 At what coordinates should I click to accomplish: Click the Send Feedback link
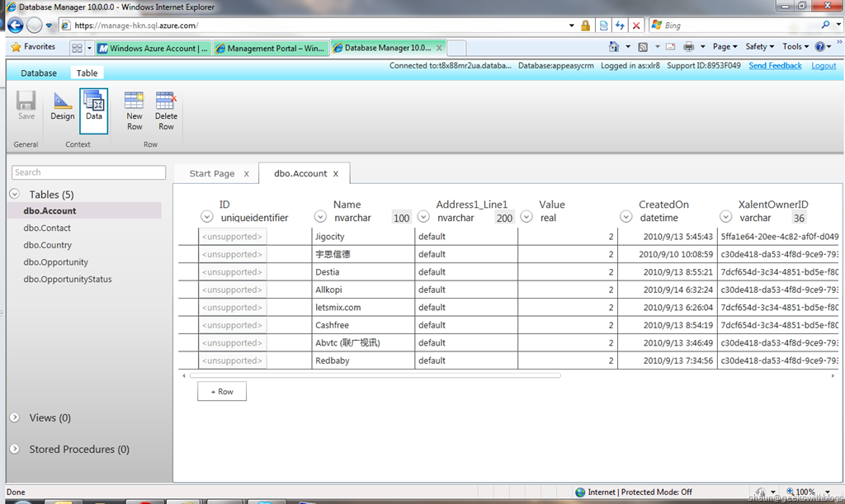775,66
